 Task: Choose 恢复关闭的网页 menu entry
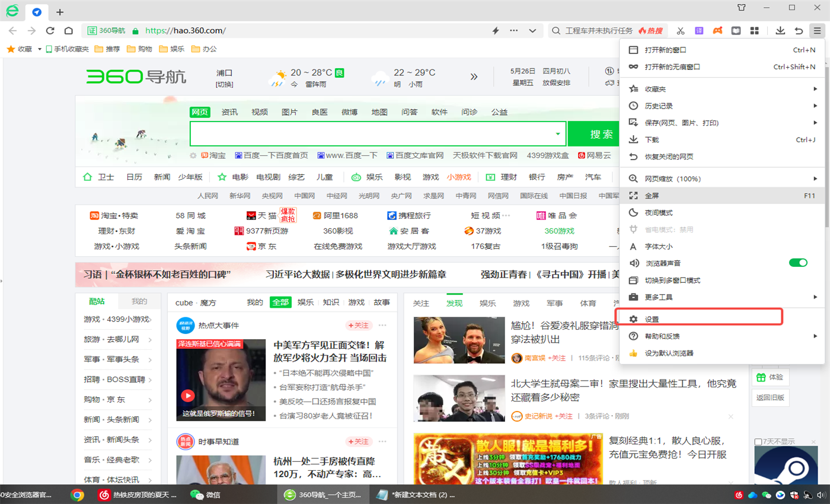pos(722,157)
